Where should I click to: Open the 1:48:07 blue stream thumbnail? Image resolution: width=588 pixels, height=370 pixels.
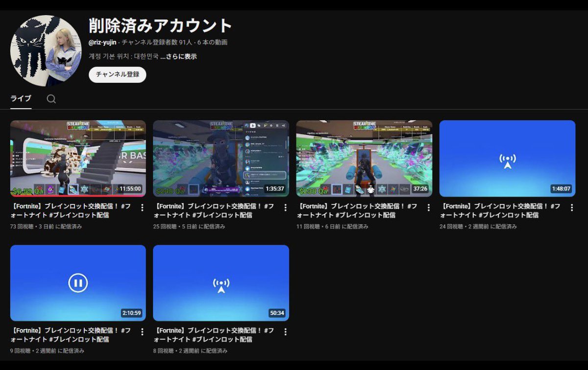[507, 159]
